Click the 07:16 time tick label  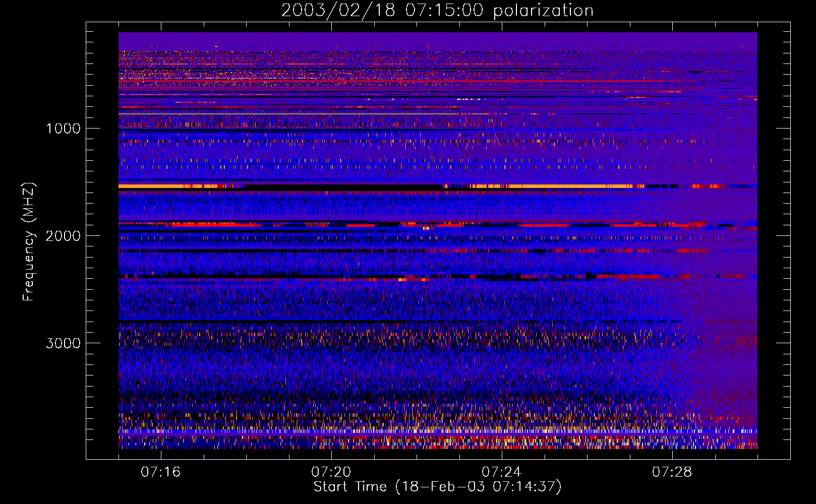[x=161, y=472]
